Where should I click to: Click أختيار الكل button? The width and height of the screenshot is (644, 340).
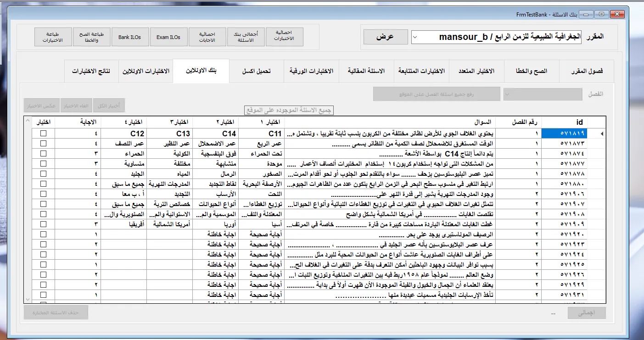108,106
